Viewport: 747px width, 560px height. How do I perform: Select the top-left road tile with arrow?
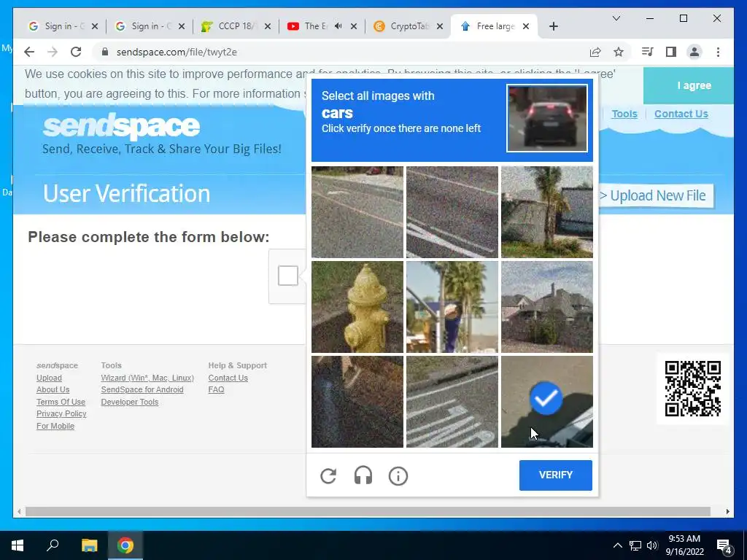tap(357, 212)
